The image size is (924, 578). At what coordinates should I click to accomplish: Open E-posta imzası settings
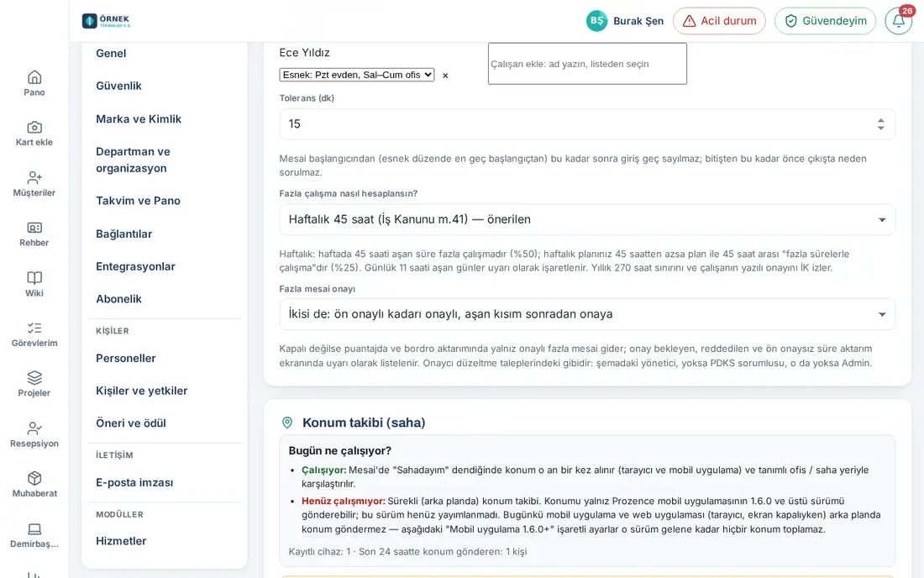(x=134, y=482)
